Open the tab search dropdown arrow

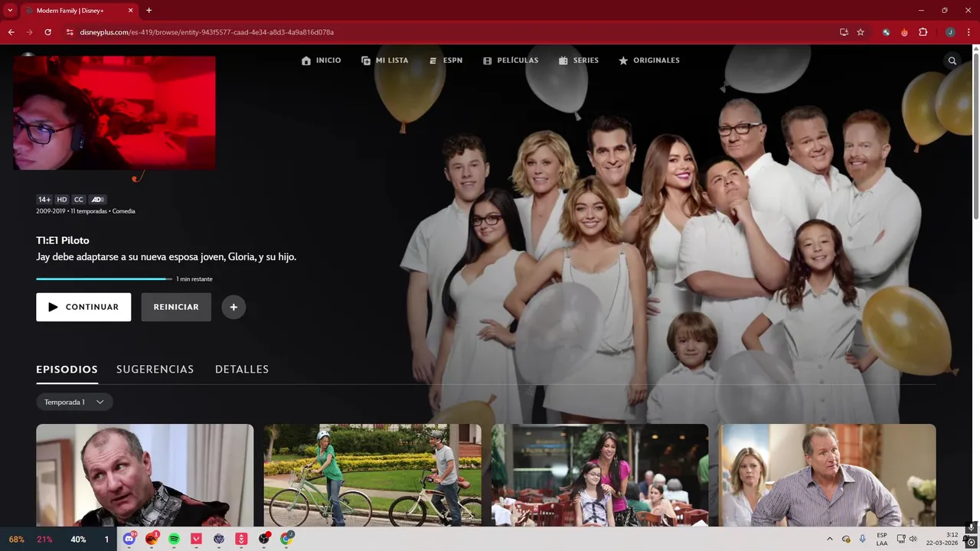(10, 11)
